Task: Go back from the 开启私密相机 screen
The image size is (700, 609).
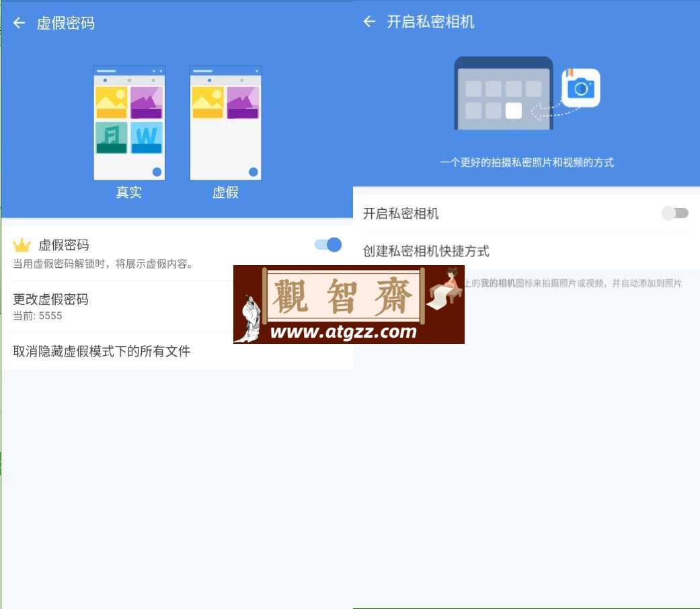Action: coord(369,22)
